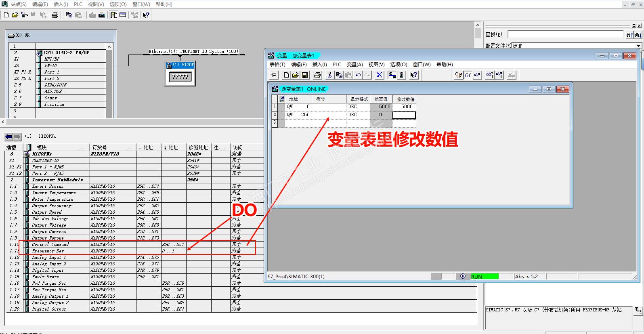Click Update monitor values once icon
Image resolution: width=644 pixels, height=334 pixels.
pyautogui.click(x=489, y=75)
